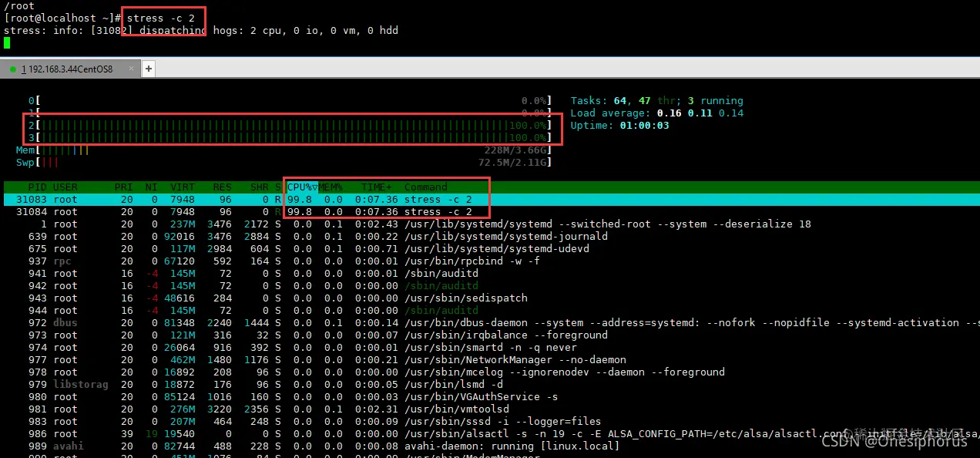
Task: Select the sedispatch process row PID 943
Action: (x=490, y=298)
